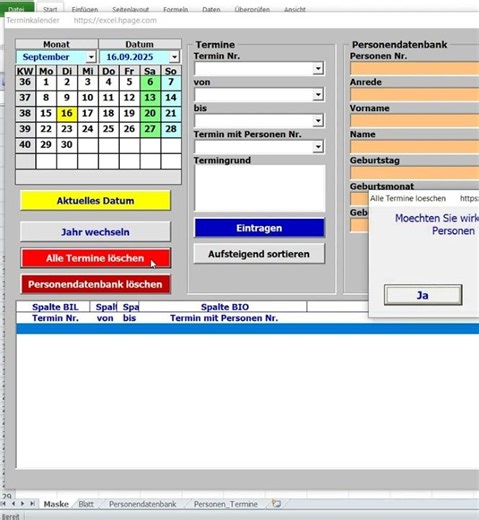This screenshot has height=520, width=479.
Task: Open the Daten ribbon tab
Action: pos(211,9)
